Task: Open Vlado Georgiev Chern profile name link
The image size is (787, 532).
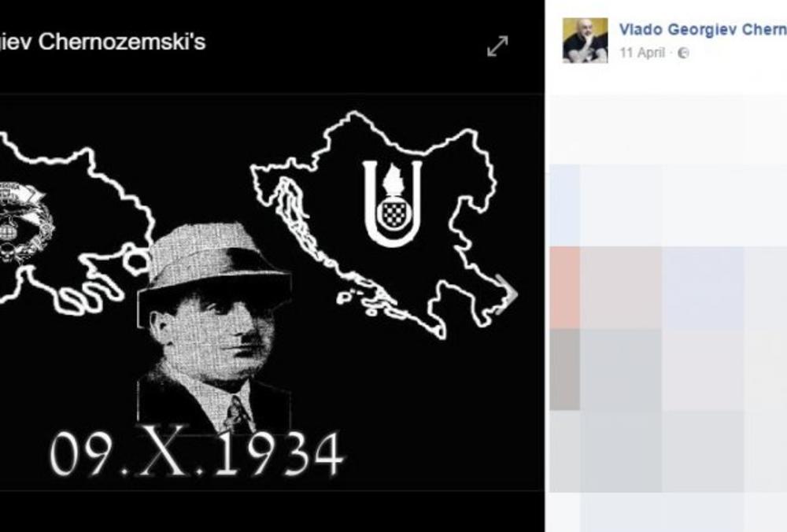Action: (x=703, y=30)
